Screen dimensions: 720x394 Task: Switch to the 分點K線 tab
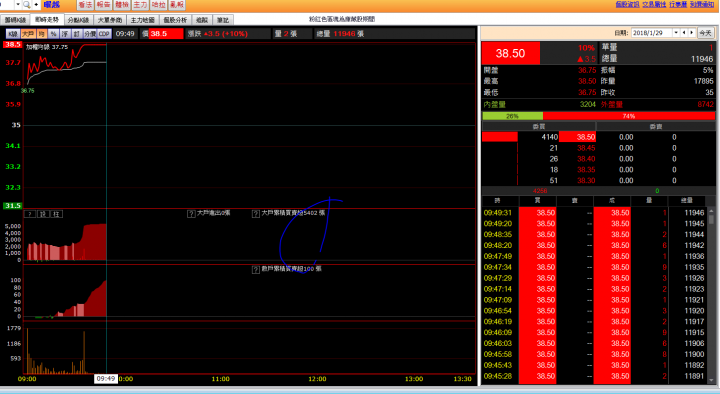(x=79, y=20)
